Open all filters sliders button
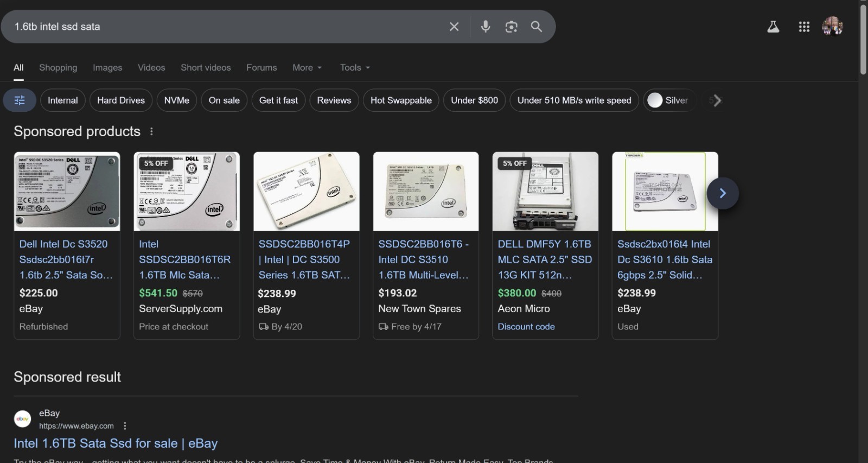The image size is (868, 463). (x=20, y=100)
